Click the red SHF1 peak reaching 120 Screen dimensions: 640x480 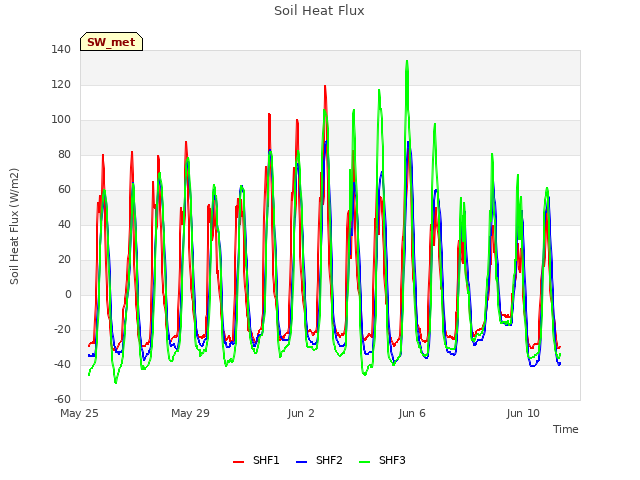pos(325,86)
